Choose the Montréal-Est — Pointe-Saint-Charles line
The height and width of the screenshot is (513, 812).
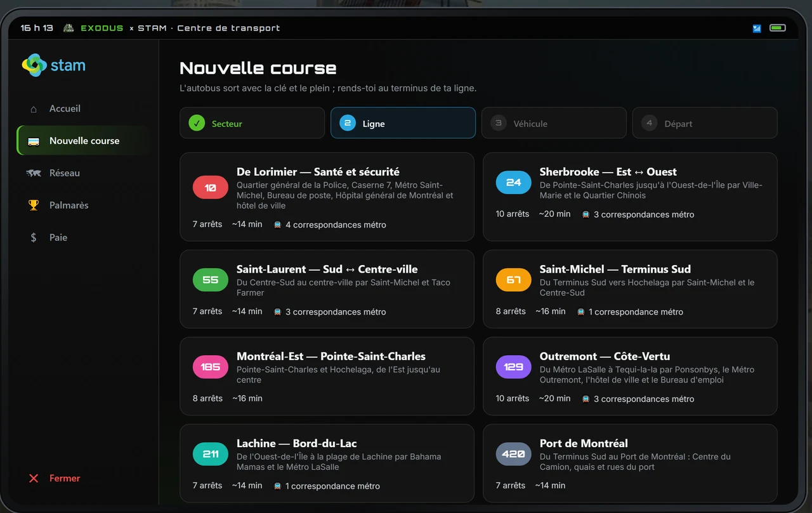pos(327,376)
